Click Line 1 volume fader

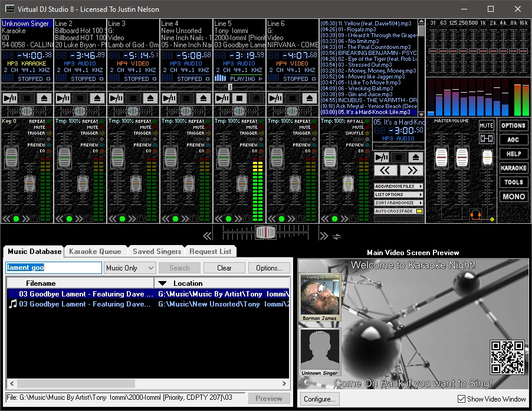click(12, 157)
